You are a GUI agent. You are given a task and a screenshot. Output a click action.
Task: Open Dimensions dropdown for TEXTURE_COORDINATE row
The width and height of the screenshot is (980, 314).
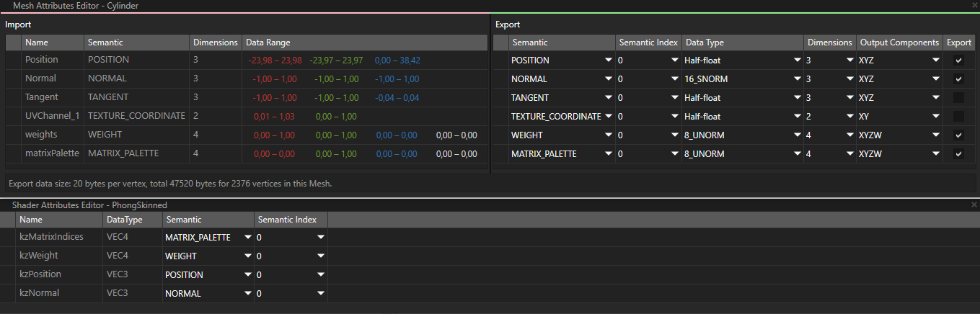point(829,117)
